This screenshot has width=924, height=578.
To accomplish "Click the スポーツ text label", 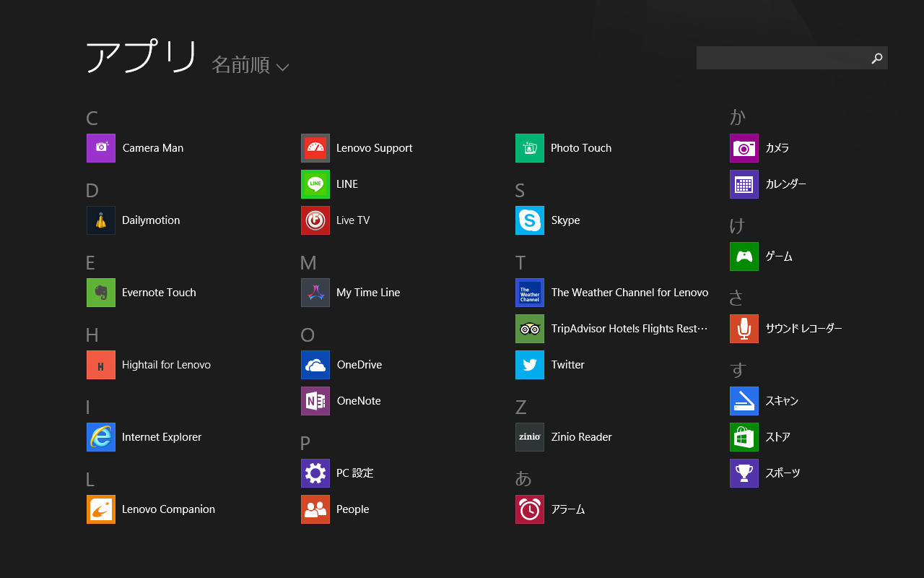I will (x=783, y=473).
